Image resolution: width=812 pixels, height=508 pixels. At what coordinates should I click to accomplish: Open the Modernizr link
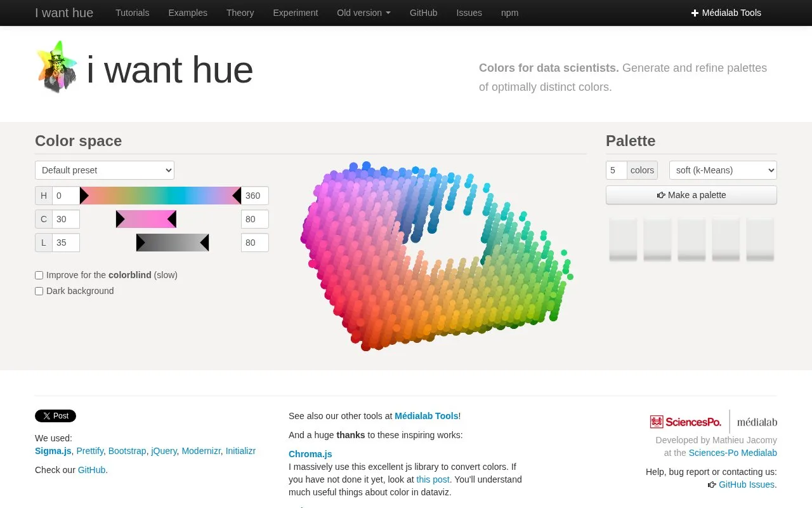201,451
